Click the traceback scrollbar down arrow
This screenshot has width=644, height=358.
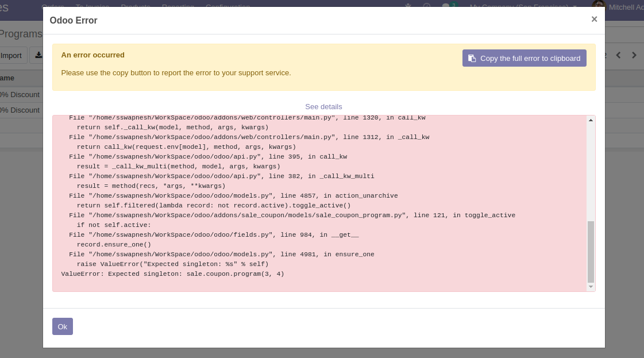(591, 287)
